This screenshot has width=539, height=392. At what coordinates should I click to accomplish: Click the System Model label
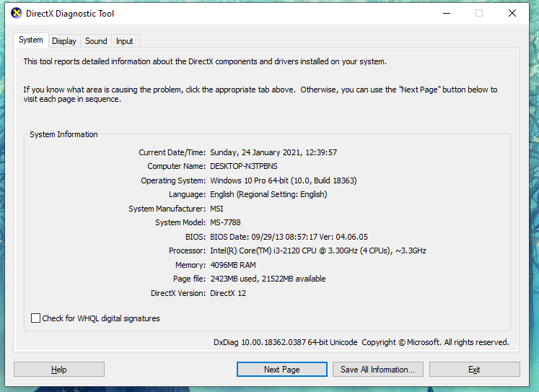[x=180, y=222]
